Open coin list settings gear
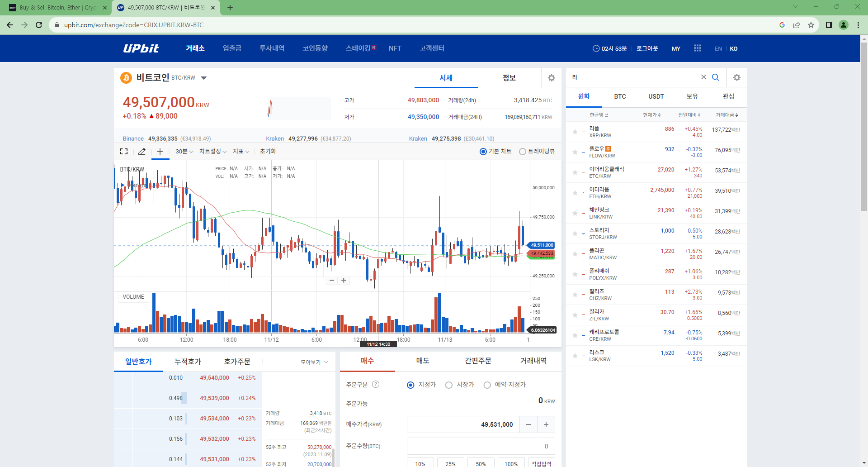The image size is (868, 467). (x=737, y=77)
